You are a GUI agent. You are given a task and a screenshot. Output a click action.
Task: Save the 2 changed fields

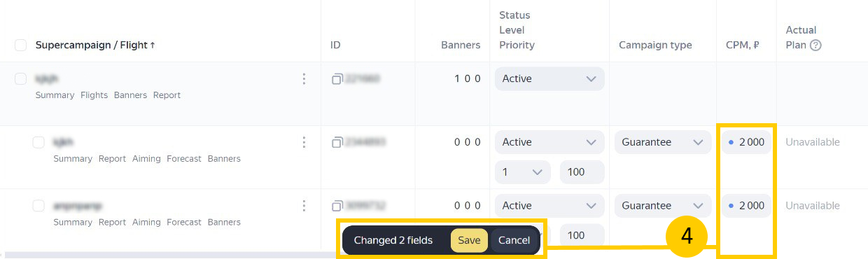pyautogui.click(x=469, y=240)
